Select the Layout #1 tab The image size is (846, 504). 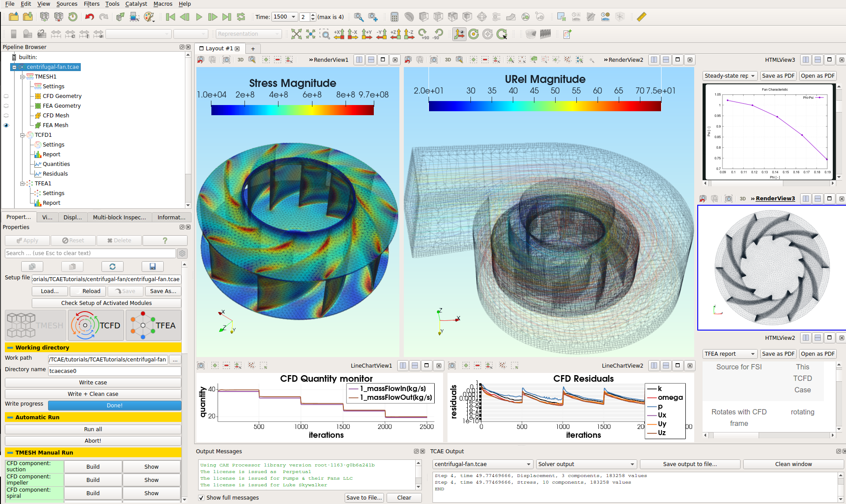click(219, 49)
